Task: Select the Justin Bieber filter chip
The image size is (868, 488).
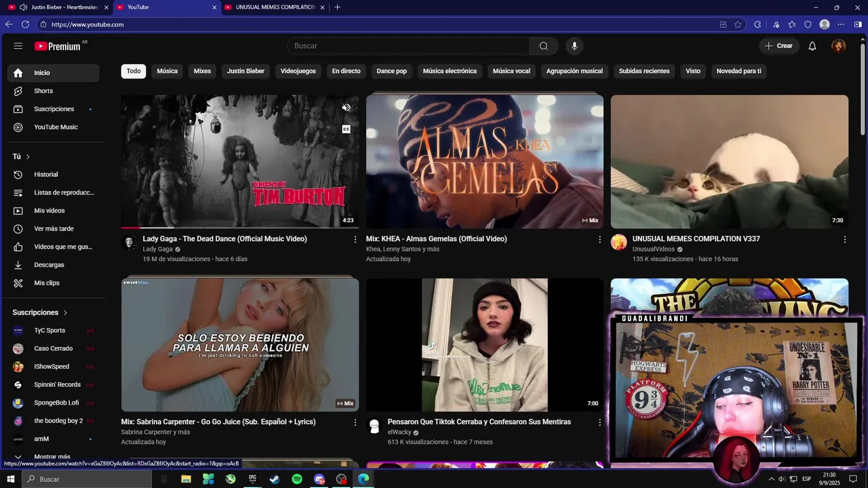Action: pos(245,71)
